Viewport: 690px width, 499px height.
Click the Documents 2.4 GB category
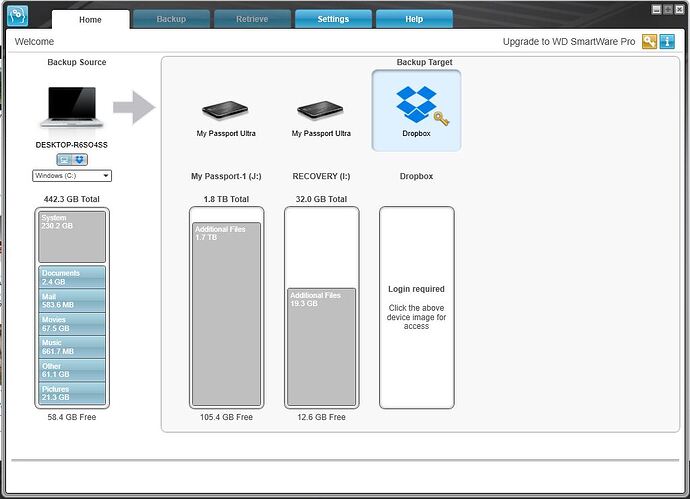point(72,277)
